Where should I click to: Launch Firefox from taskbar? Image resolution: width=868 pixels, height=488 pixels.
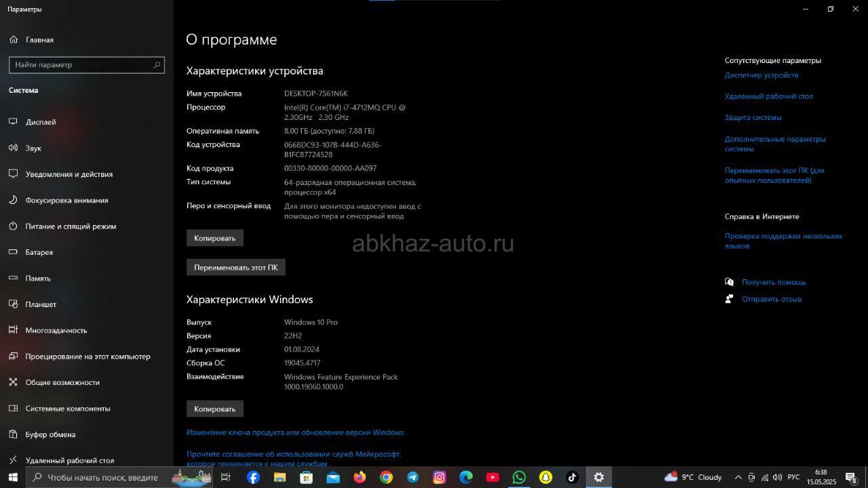[x=359, y=477]
